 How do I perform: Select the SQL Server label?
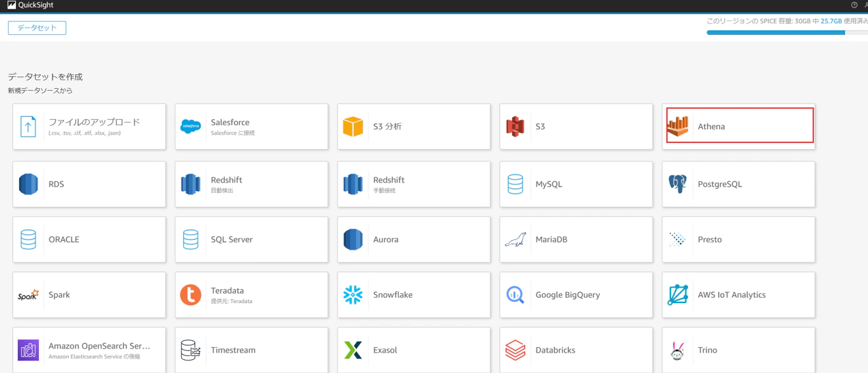tap(232, 239)
